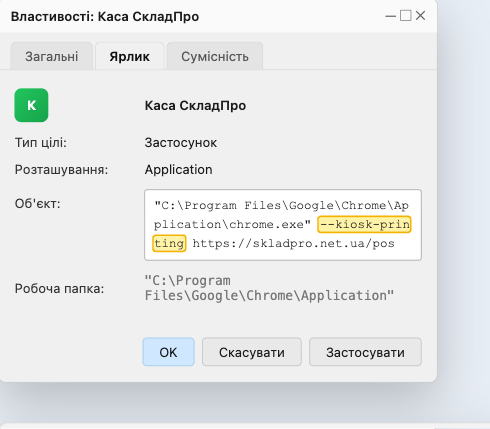Screen dimensions: 490x429
Task: Open the Сумісність tab
Action: [x=215, y=56]
